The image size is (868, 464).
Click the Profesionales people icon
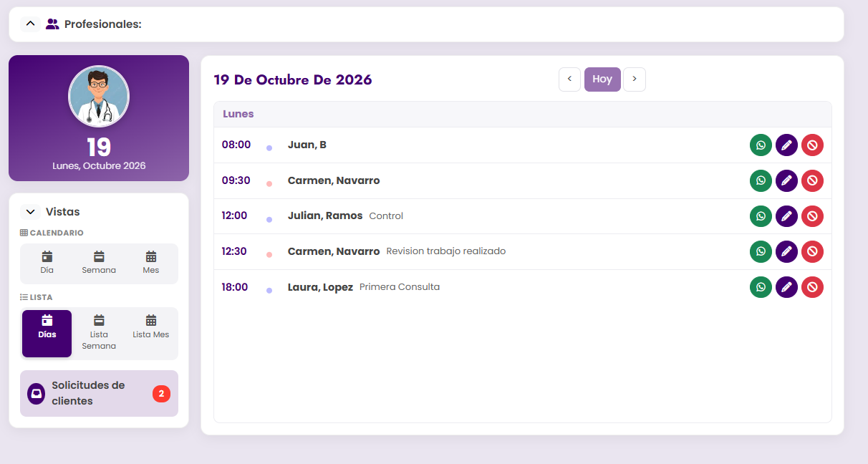point(52,24)
